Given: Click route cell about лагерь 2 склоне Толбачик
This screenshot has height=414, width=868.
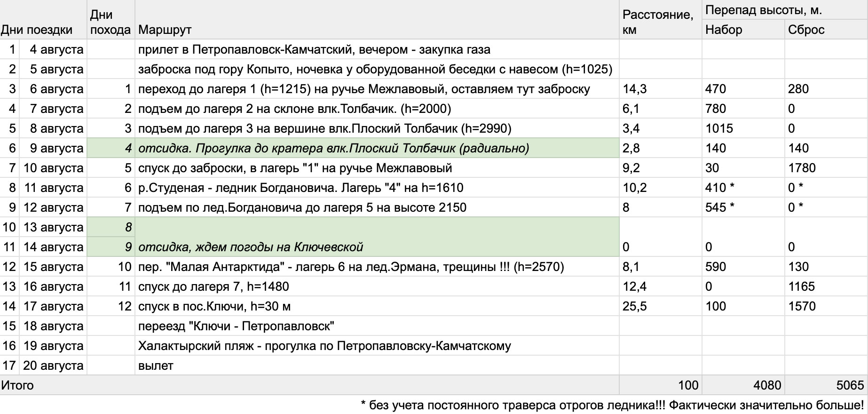Looking at the screenshot, I should point(377,109).
